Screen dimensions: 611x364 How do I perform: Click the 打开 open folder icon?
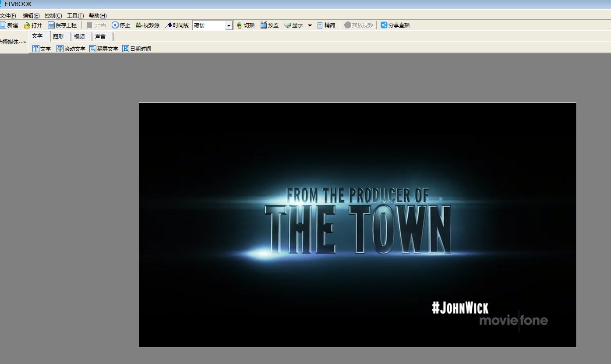(x=27, y=25)
